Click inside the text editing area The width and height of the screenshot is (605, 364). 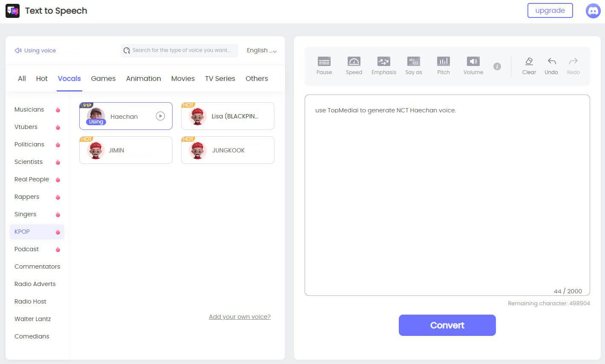[x=447, y=195]
